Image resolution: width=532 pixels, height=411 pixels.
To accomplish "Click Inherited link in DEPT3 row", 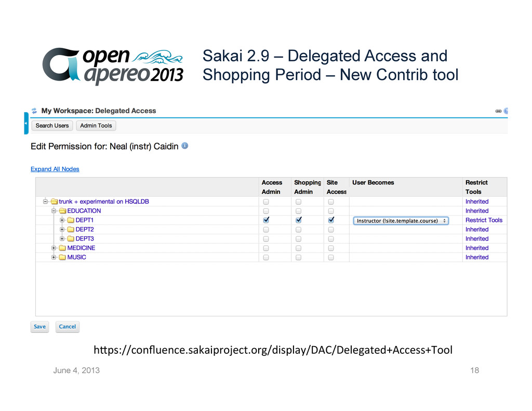I will [477, 238].
